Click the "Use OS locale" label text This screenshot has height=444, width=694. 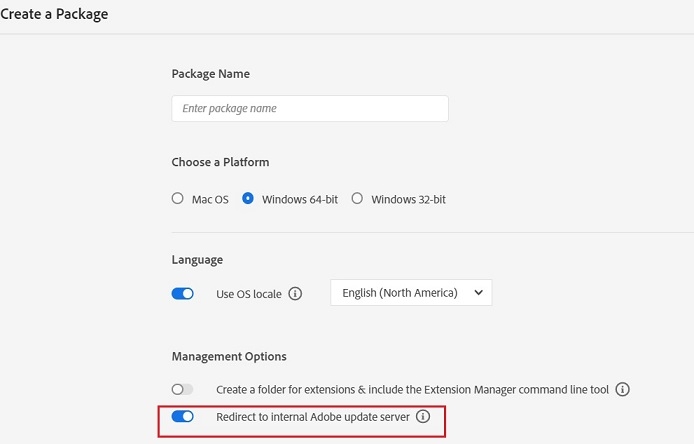click(249, 294)
